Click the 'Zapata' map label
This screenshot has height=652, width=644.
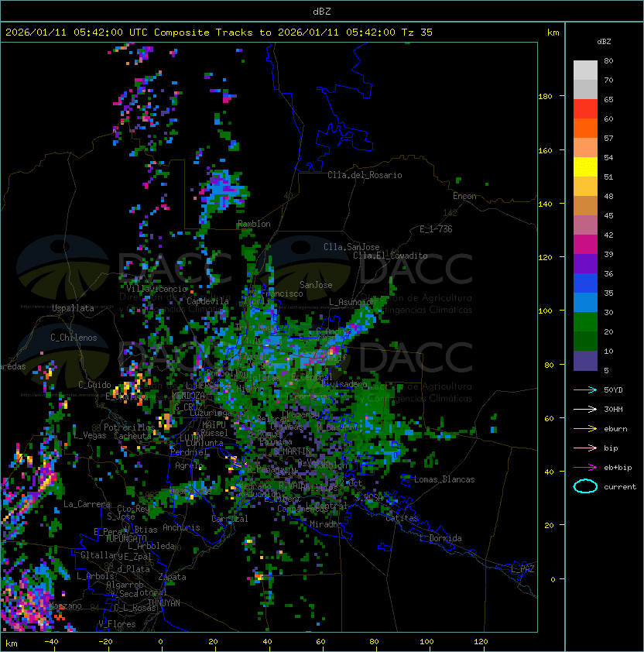(x=172, y=577)
